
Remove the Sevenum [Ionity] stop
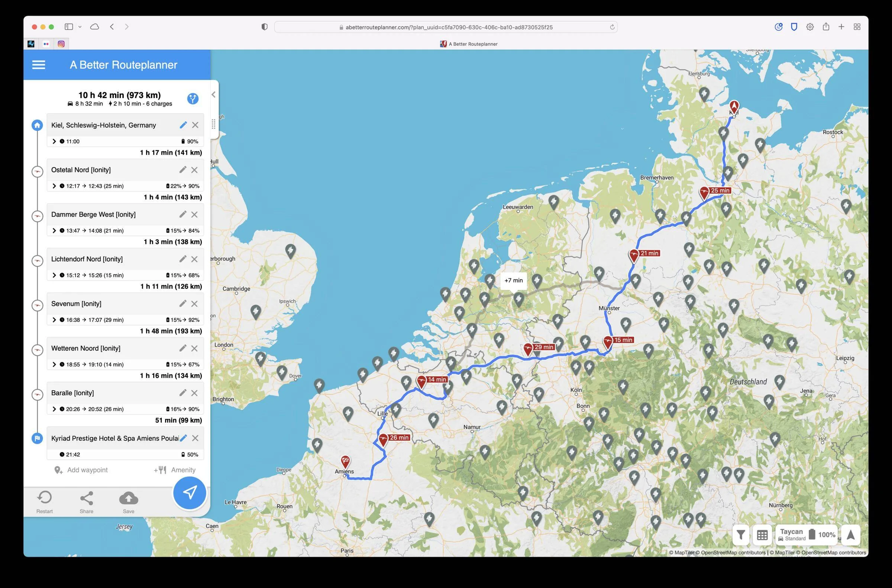point(194,304)
